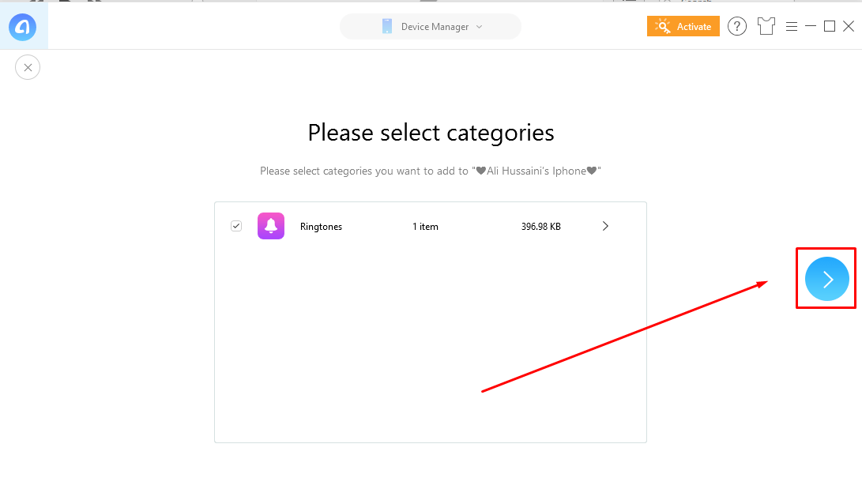Click the 1 item count label
Image resolution: width=862 pixels, height=504 pixels.
425,227
